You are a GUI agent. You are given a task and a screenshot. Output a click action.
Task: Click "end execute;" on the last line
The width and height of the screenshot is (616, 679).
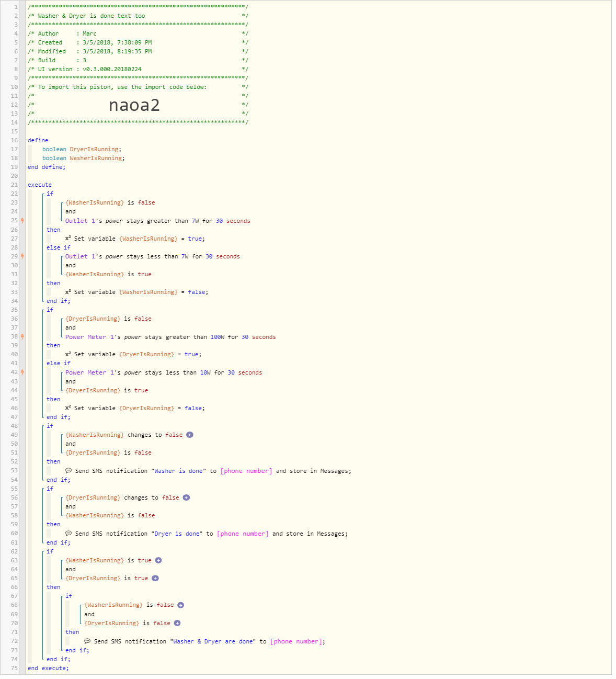click(48, 668)
